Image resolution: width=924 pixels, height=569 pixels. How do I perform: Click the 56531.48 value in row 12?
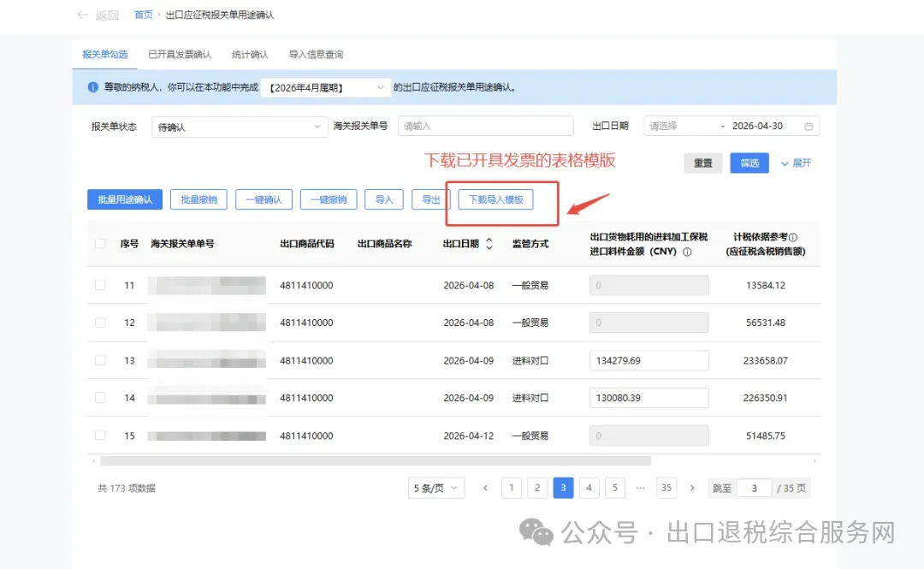[x=766, y=323]
